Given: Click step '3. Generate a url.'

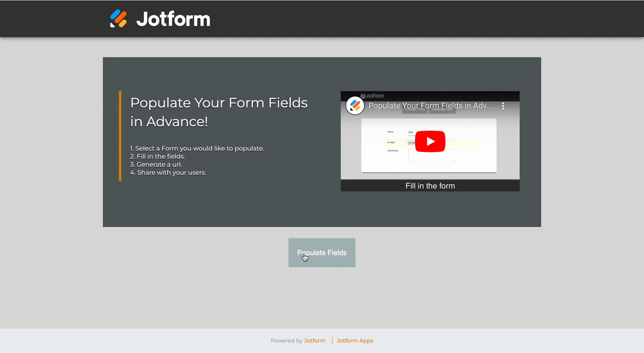Looking at the screenshot, I should point(156,164).
